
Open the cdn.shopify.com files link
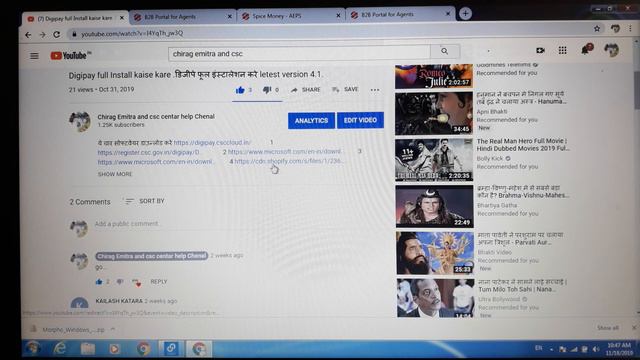coord(288,161)
